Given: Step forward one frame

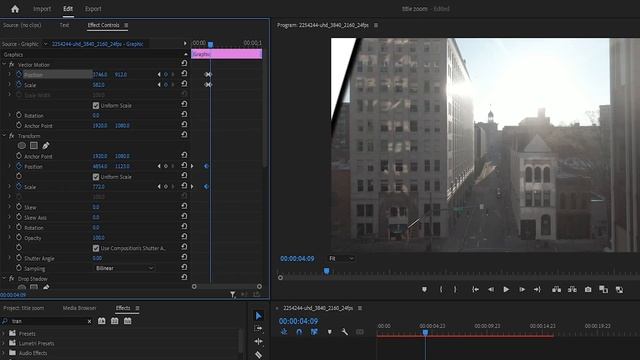Looking at the screenshot, I should click(x=522, y=289).
